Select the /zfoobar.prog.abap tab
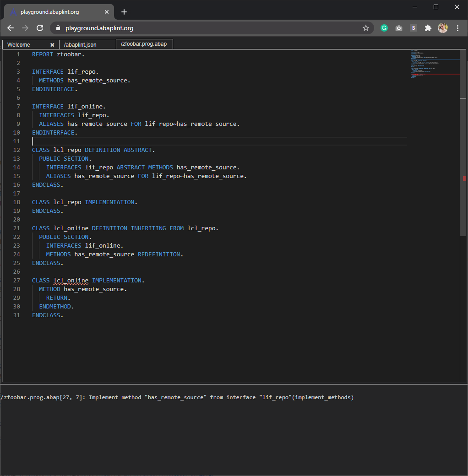Viewport: 468px width, 476px height. pyautogui.click(x=144, y=44)
